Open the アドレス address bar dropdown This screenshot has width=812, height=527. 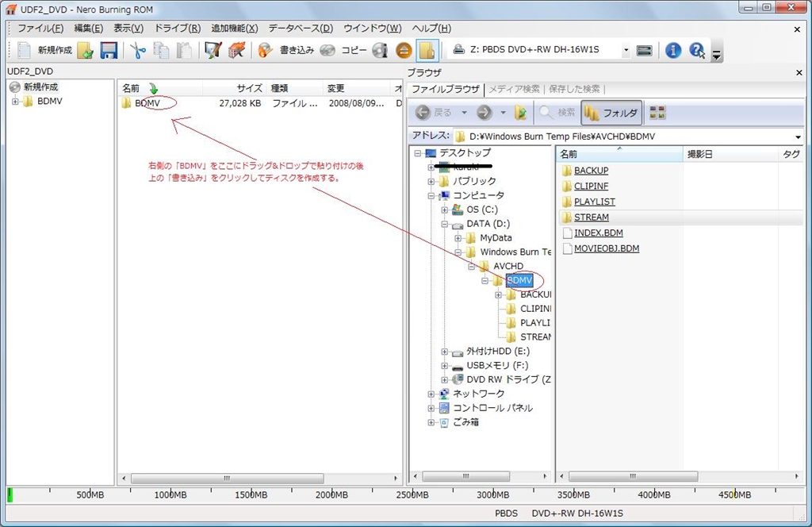coord(798,137)
